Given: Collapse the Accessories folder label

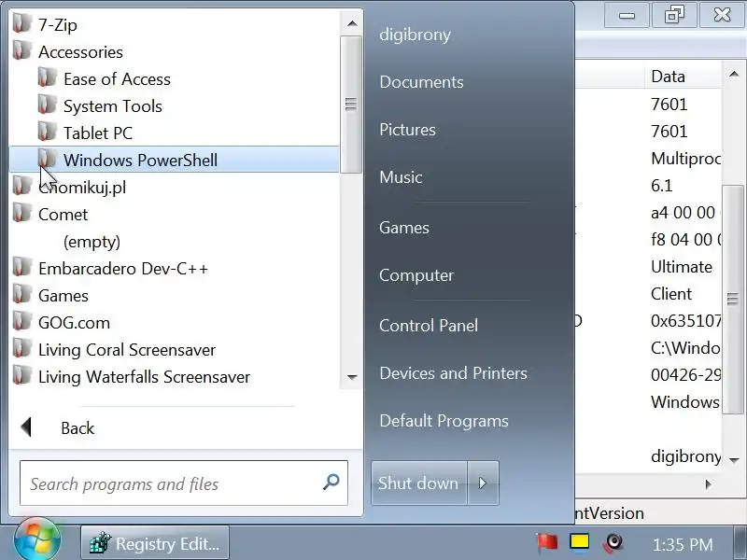Looking at the screenshot, I should coord(80,52).
